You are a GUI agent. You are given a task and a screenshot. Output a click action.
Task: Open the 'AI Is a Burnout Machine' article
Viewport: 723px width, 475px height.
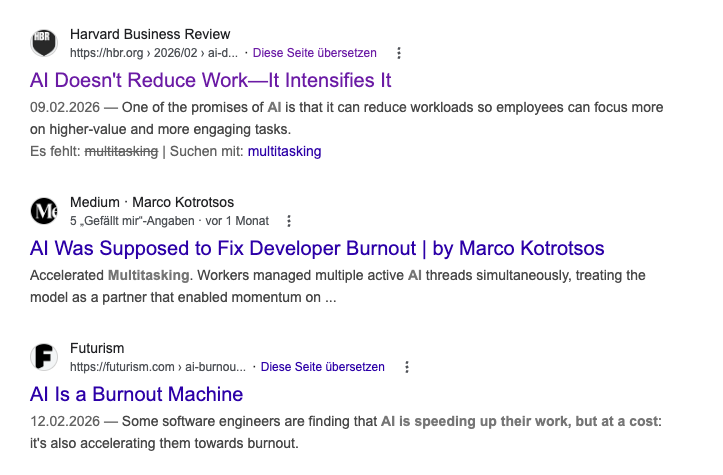(x=136, y=394)
